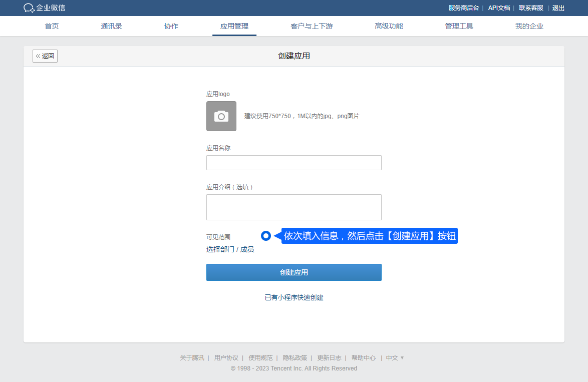Screen dimensions: 588x382
Task: Click the blue tooltip marker dot
Action: 266,236
